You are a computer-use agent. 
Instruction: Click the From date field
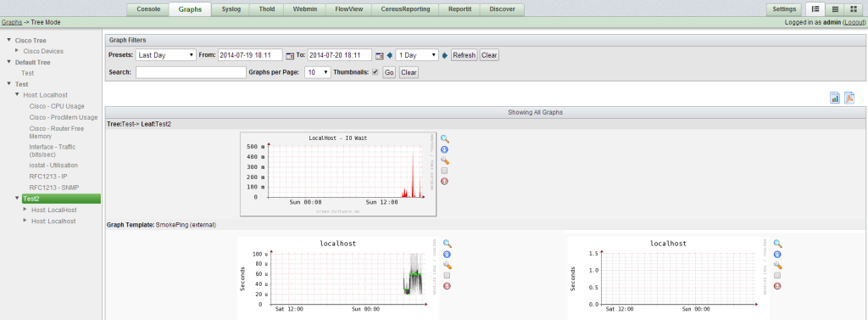coord(250,55)
